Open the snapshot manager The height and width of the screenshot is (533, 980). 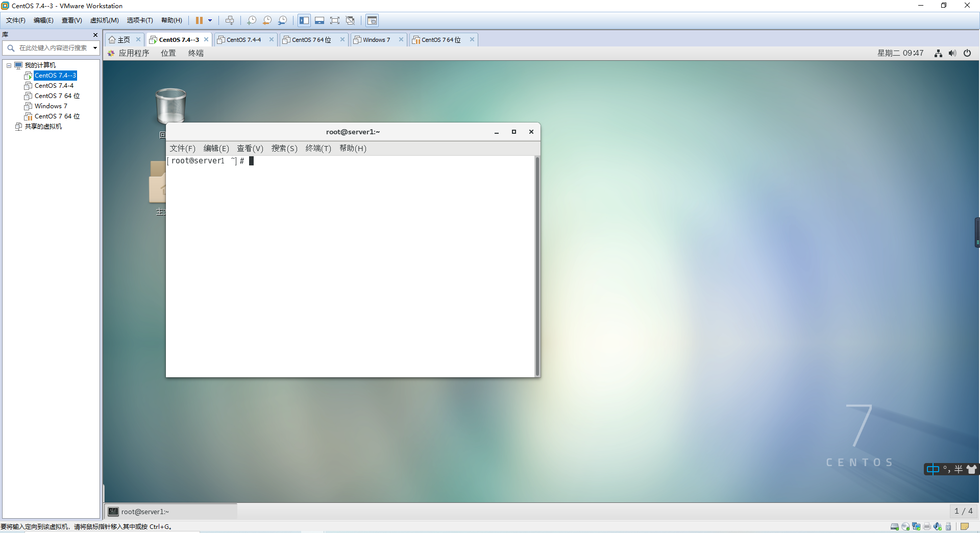(282, 20)
